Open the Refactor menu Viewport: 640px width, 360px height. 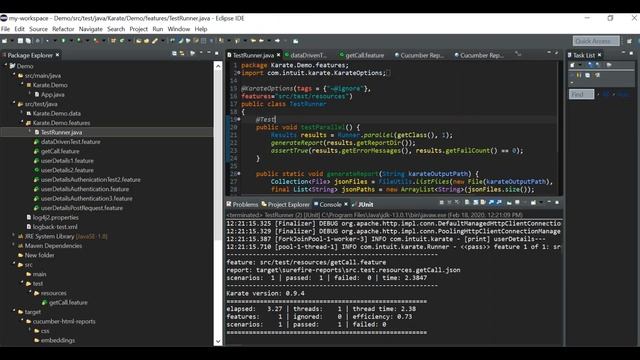pos(63,29)
